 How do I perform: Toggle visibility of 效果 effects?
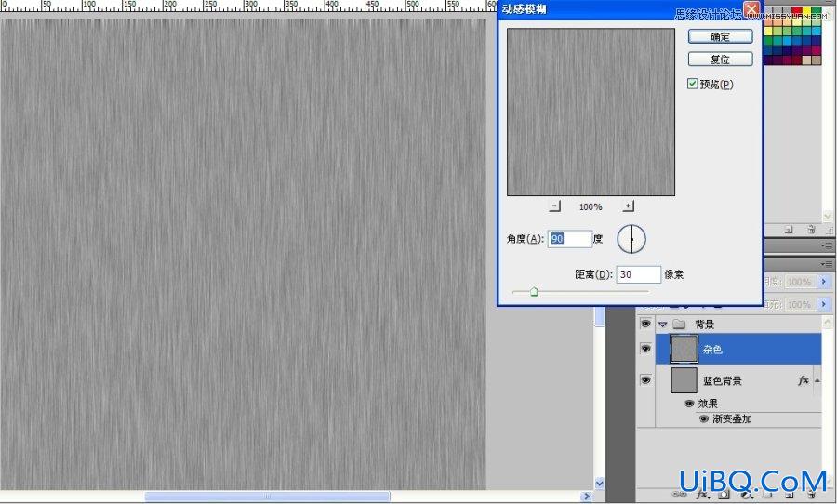coord(689,403)
